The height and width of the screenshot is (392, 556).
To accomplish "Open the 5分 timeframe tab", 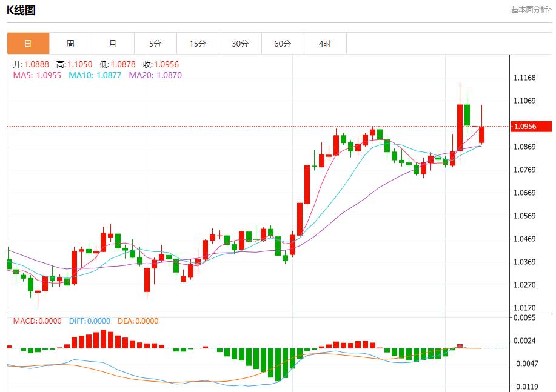I will (155, 44).
